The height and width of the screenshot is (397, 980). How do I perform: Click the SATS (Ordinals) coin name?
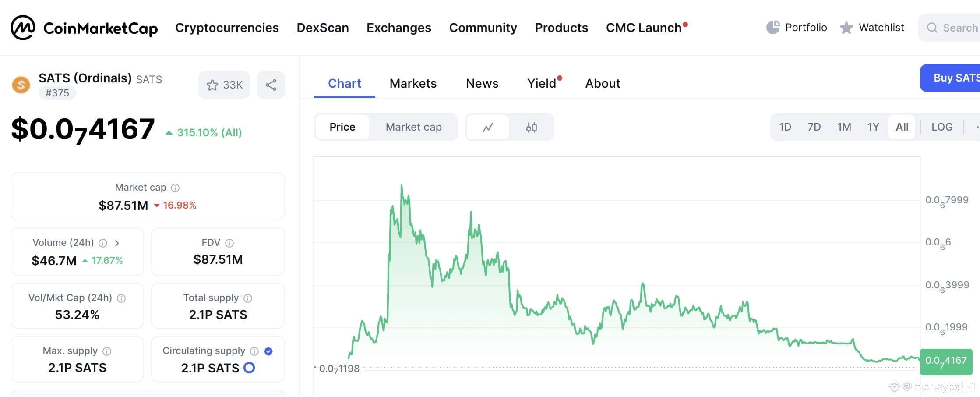pos(85,78)
